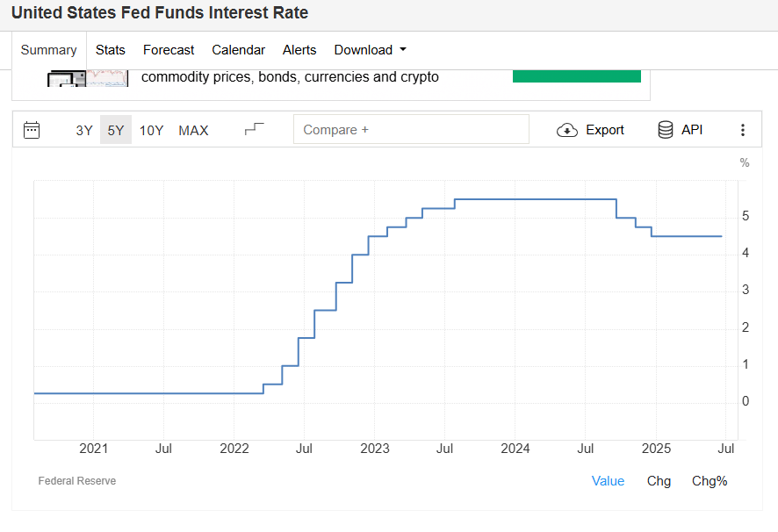
Task: Click the ad thumbnail image
Action: [87, 78]
